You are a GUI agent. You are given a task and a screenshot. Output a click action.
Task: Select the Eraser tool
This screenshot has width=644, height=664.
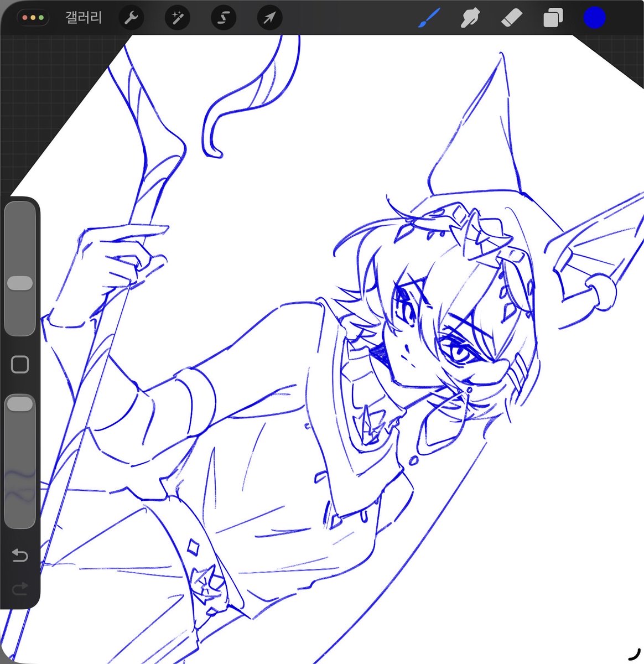511,18
